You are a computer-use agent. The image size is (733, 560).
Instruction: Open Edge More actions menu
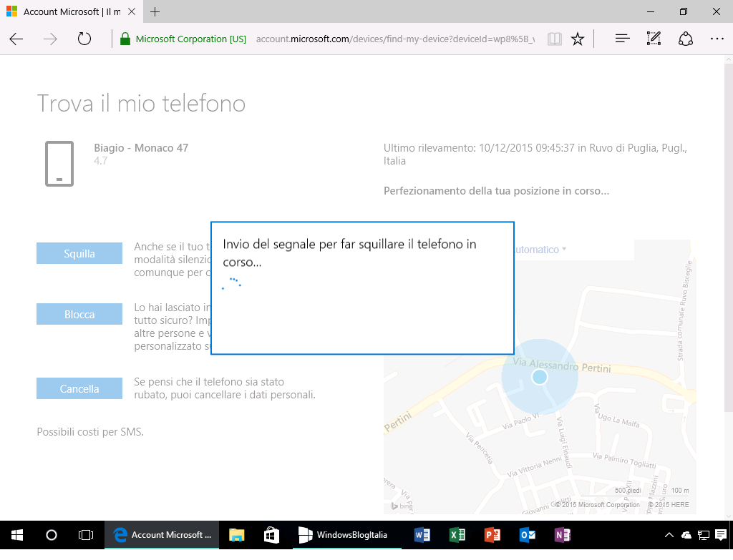pos(717,39)
